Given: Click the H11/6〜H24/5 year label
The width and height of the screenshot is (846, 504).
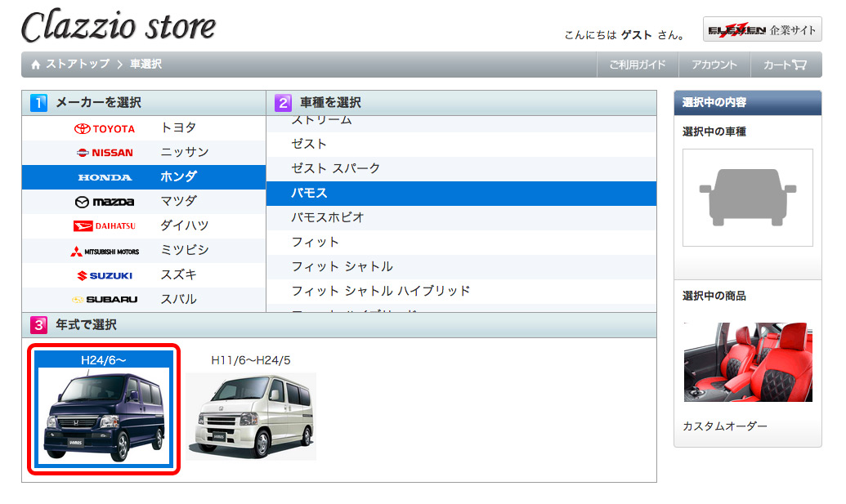Looking at the screenshot, I should pyautogui.click(x=251, y=360).
